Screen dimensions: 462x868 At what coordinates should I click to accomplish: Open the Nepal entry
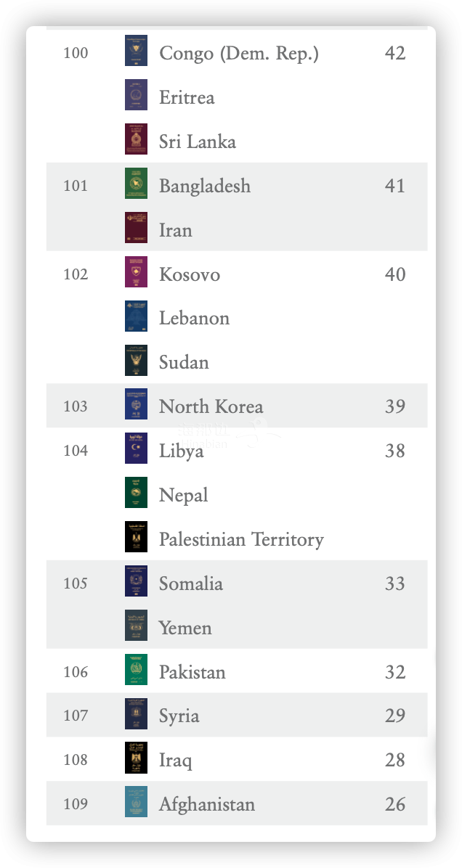[x=183, y=495]
